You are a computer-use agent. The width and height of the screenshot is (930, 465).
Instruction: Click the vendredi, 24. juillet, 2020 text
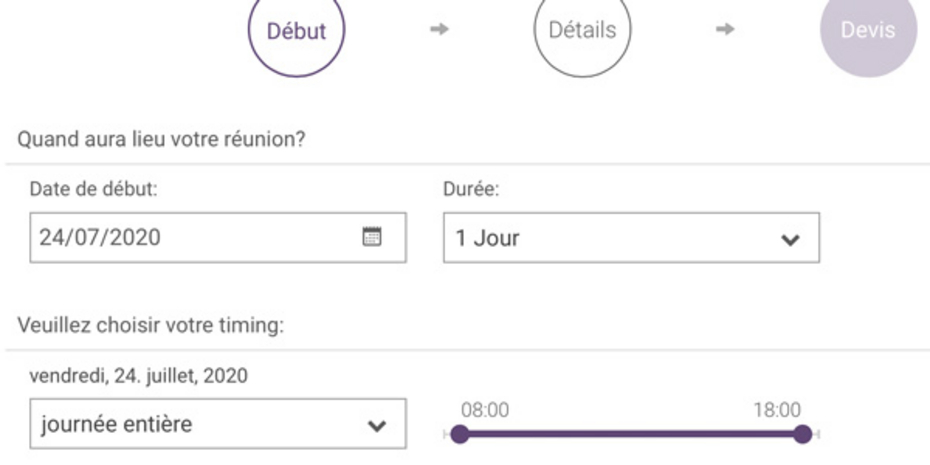pos(139,376)
